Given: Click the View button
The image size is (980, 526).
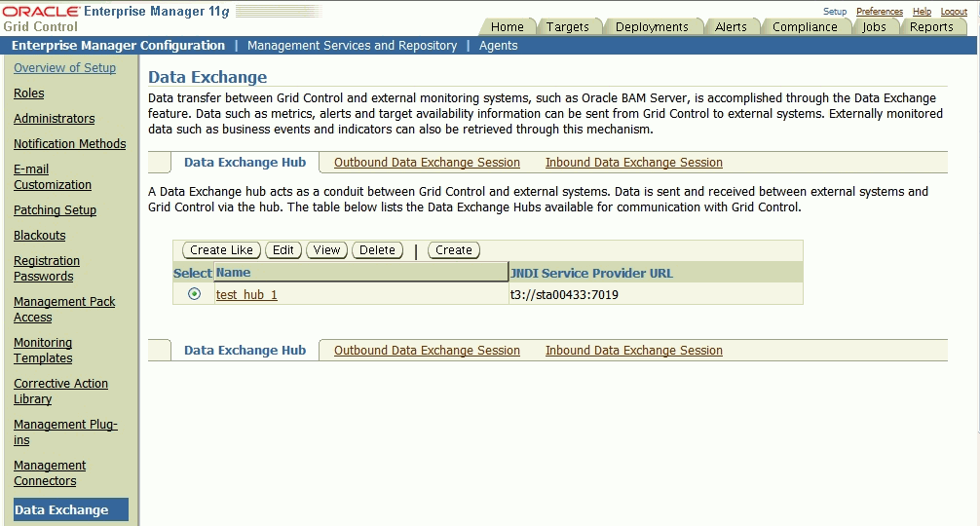Looking at the screenshot, I should tap(327, 250).
